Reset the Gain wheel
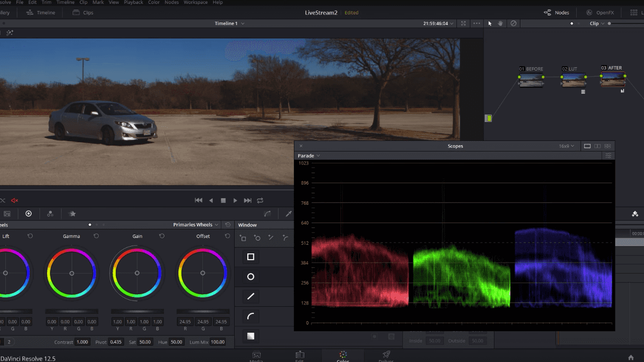644x362 pixels. pyautogui.click(x=162, y=236)
